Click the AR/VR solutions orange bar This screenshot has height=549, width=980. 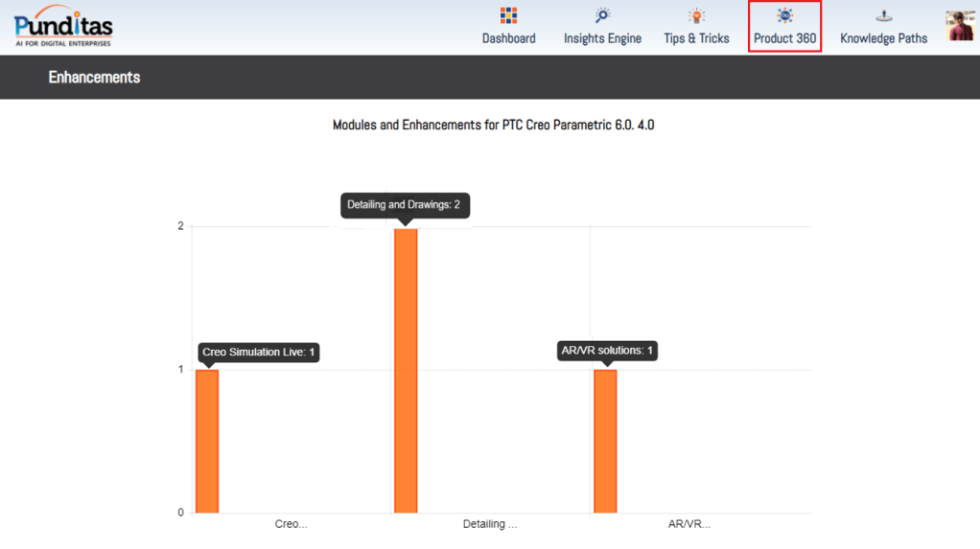[x=605, y=441]
